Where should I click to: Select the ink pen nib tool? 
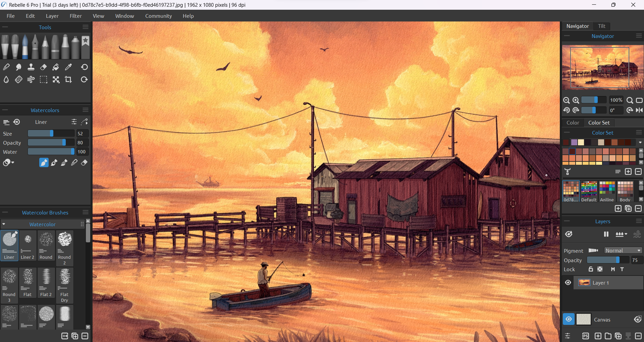point(35,47)
